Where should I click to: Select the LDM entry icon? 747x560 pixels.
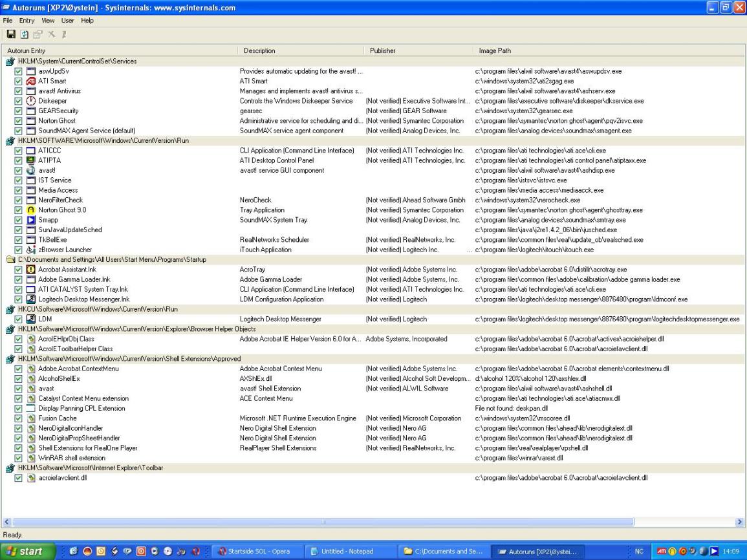(31, 319)
